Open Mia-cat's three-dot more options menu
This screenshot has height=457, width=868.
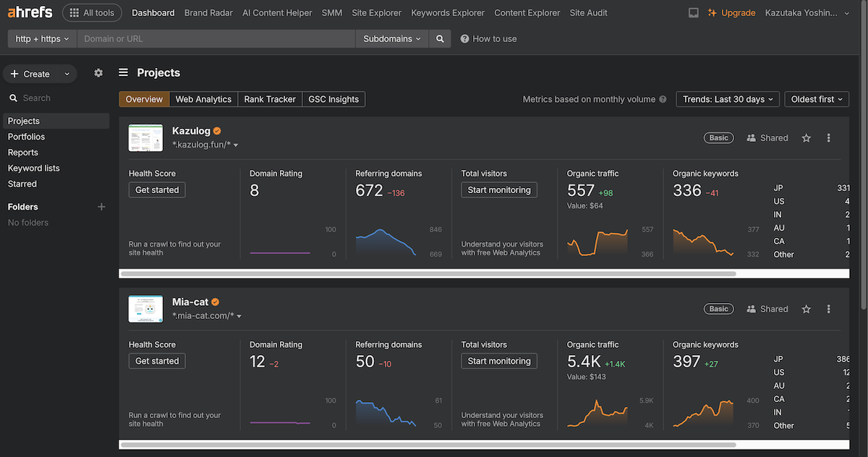tap(829, 309)
